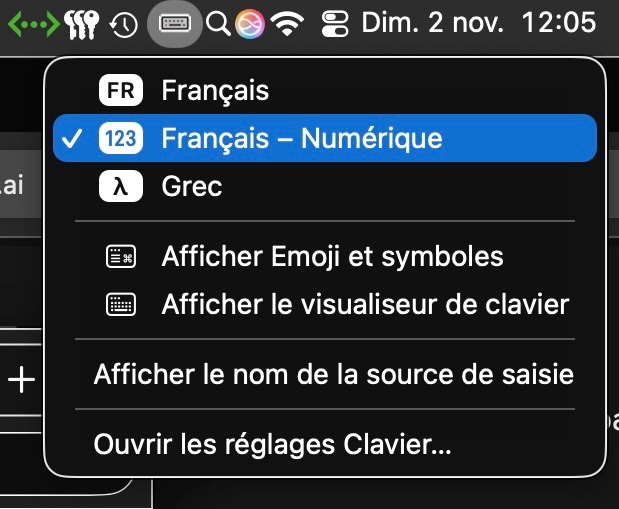The image size is (619, 509).
Task: Click the lambda Greek badge icon
Action: 122,186
